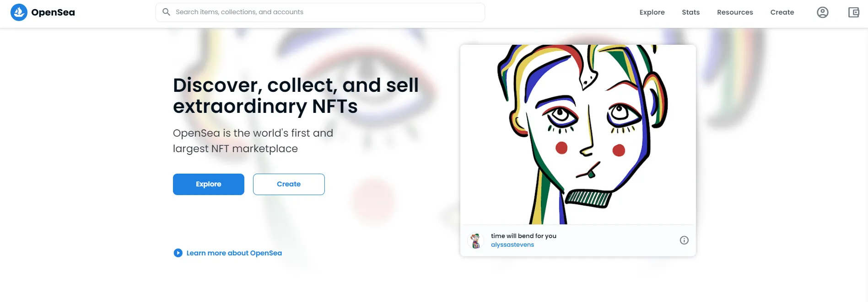Click the creator avatar on NFT card
Image resolution: width=868 pixels, height=302 pixels.
point(476,240)
